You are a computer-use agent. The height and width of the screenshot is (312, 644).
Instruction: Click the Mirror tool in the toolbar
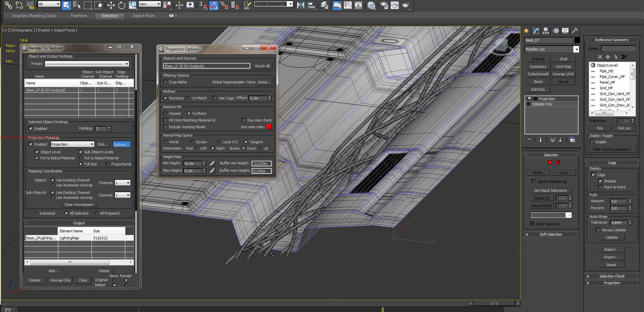tap(300, 5)
